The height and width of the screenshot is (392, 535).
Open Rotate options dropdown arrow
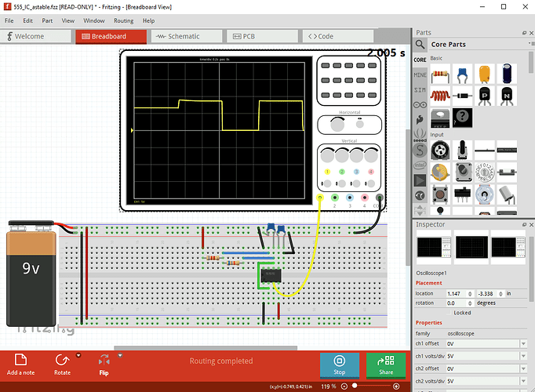click(78, 355)
